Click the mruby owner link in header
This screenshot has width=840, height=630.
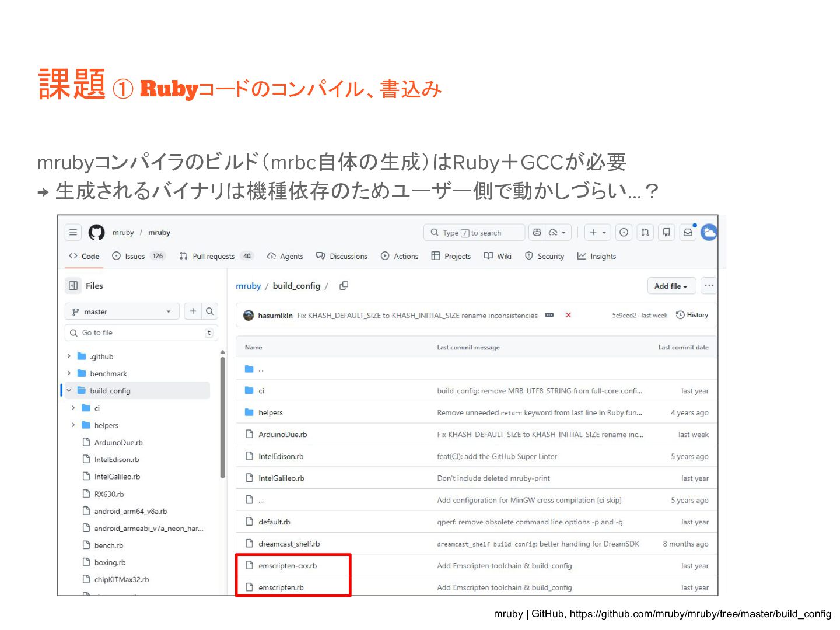coord(123,232)
